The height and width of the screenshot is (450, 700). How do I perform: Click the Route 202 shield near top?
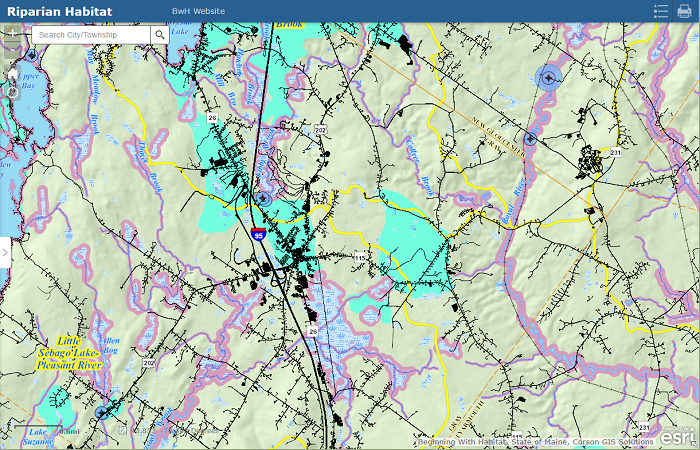(x=320, y=130)
